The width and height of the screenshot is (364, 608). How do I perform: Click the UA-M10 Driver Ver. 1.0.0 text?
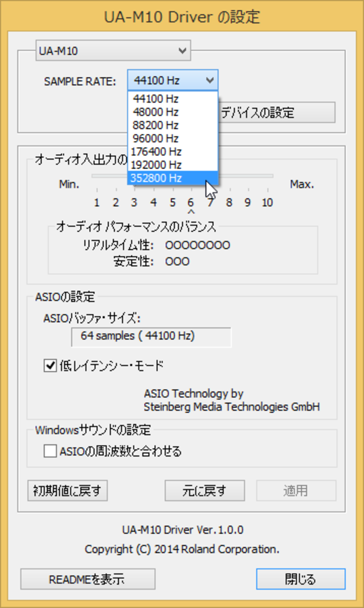click(x=182, y=530)
